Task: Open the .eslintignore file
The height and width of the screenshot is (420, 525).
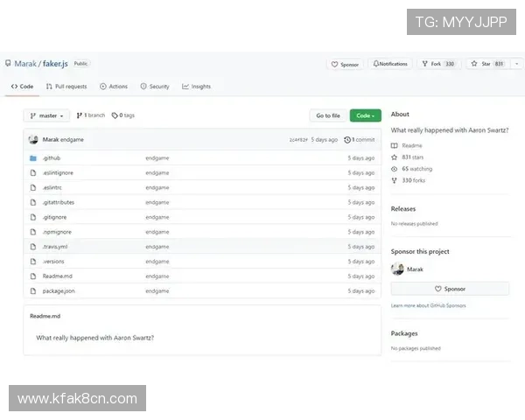Action: (x=58, y=173)
